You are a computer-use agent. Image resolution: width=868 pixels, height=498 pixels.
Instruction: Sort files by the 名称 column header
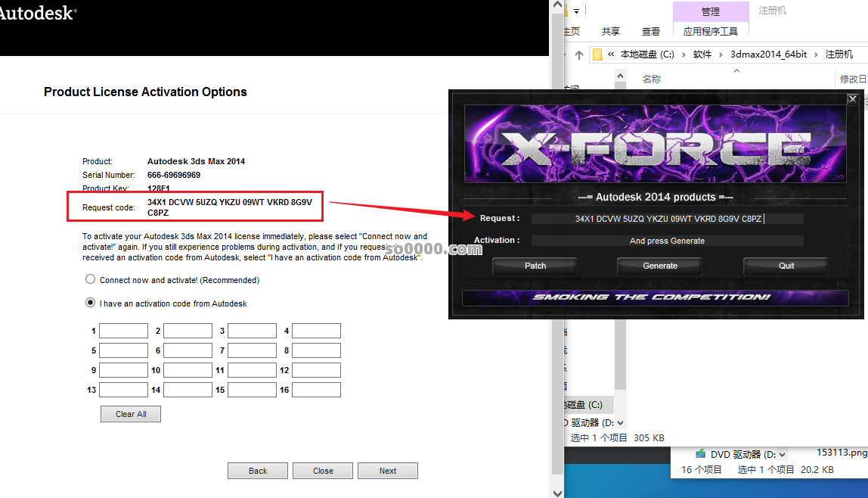(x=651, y=79)
